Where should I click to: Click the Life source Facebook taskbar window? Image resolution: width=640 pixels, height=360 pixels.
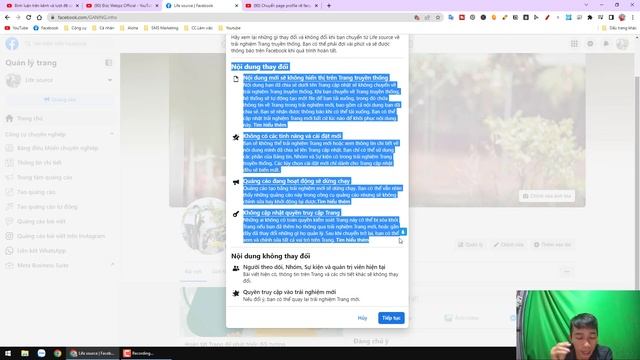pos(93,353)
